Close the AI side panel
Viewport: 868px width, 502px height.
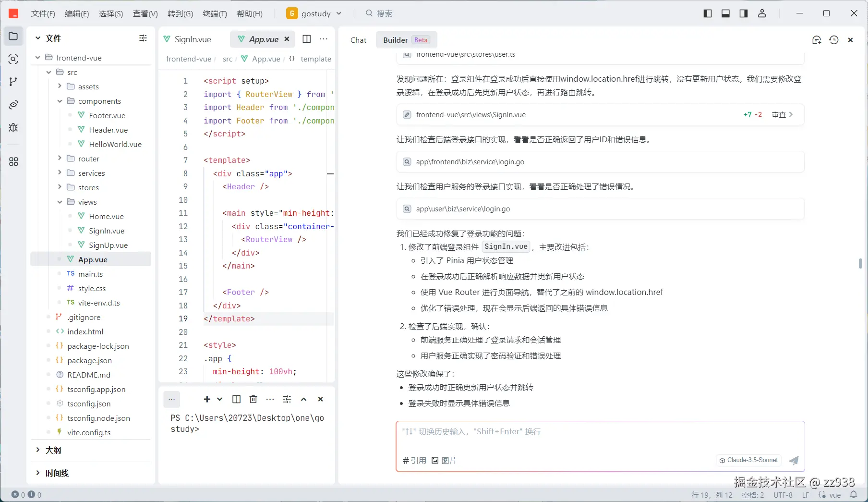850,40
